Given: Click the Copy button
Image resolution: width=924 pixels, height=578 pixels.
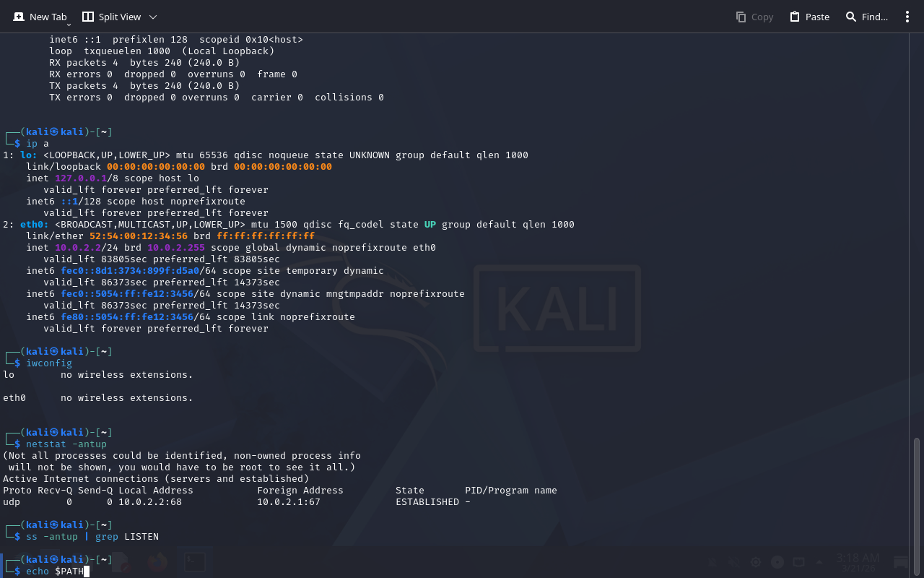Looking at the screenshot, I should pyautogui.click(x=754, y=17).
